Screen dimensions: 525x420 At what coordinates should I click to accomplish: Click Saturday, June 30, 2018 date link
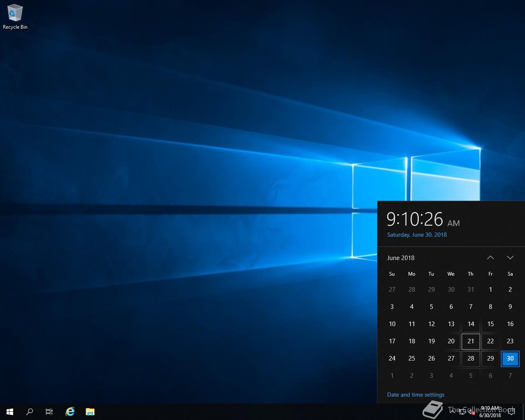coord(417,235)
